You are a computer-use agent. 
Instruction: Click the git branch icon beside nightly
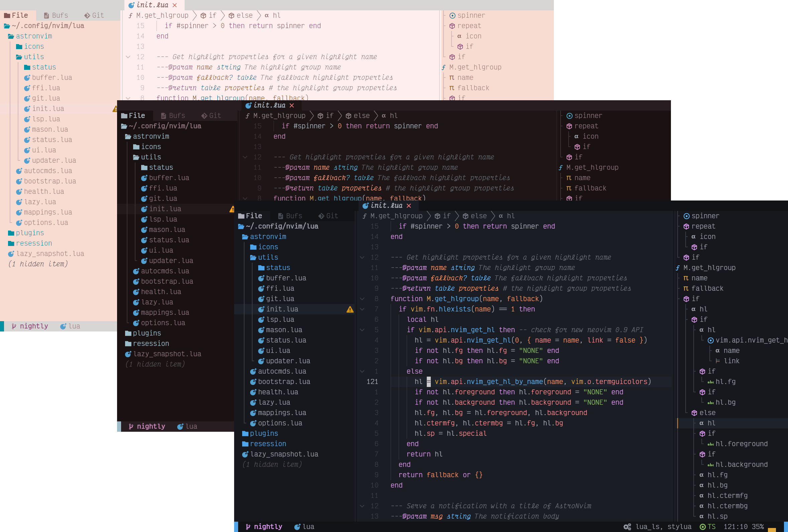(x=248, y=526)
